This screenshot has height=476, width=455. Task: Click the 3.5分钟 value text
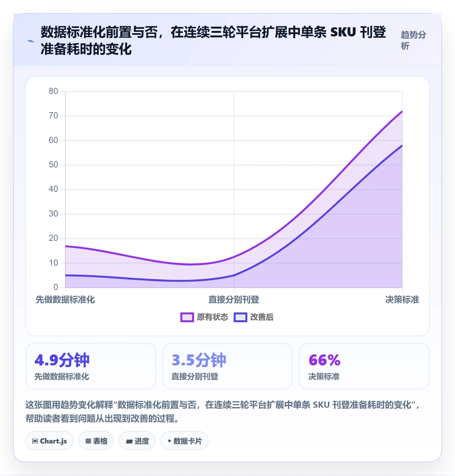pos(199,360)
